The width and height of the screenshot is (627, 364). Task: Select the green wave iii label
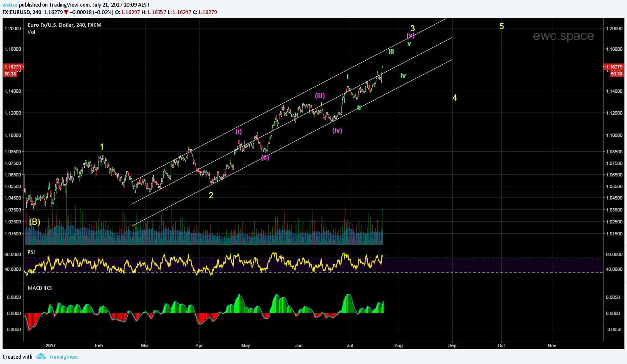[x=391, y=52]
